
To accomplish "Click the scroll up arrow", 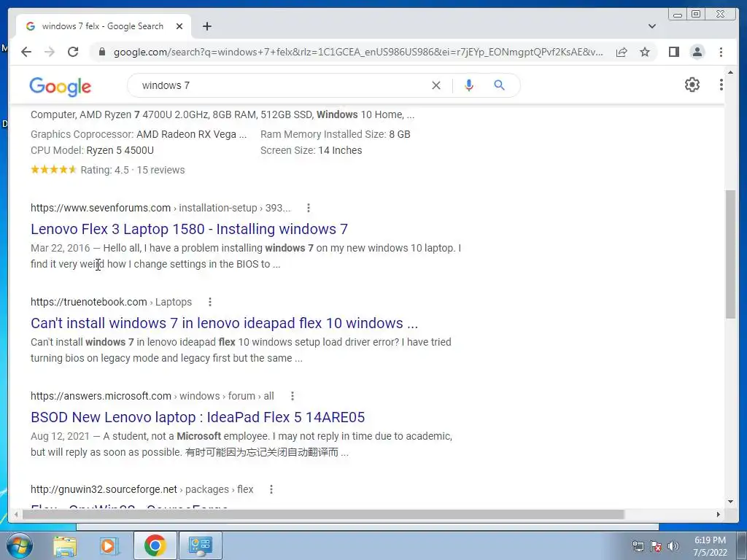I will tap(731, 72).
